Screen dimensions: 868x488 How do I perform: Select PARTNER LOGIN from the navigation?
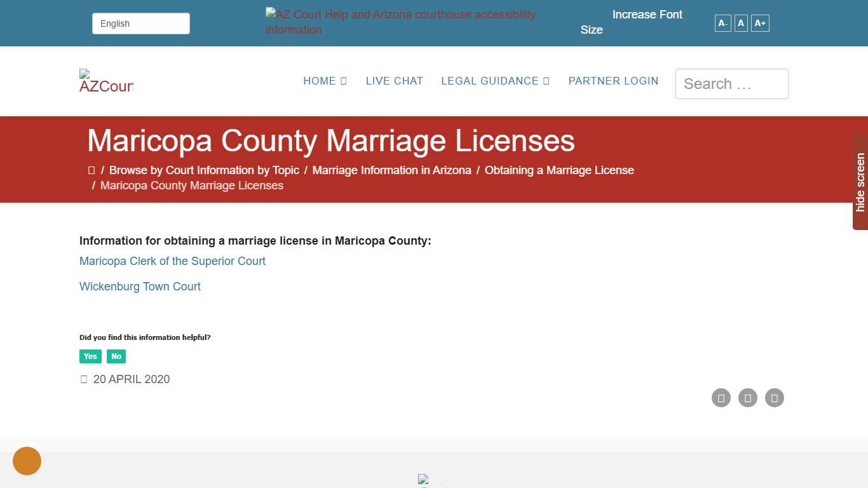[x=613, y=81]
